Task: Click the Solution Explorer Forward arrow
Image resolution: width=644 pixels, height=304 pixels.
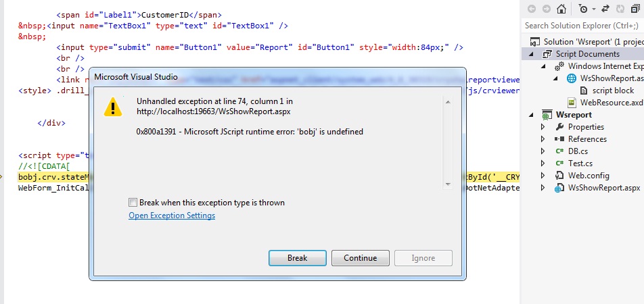Action: [547, 9]
